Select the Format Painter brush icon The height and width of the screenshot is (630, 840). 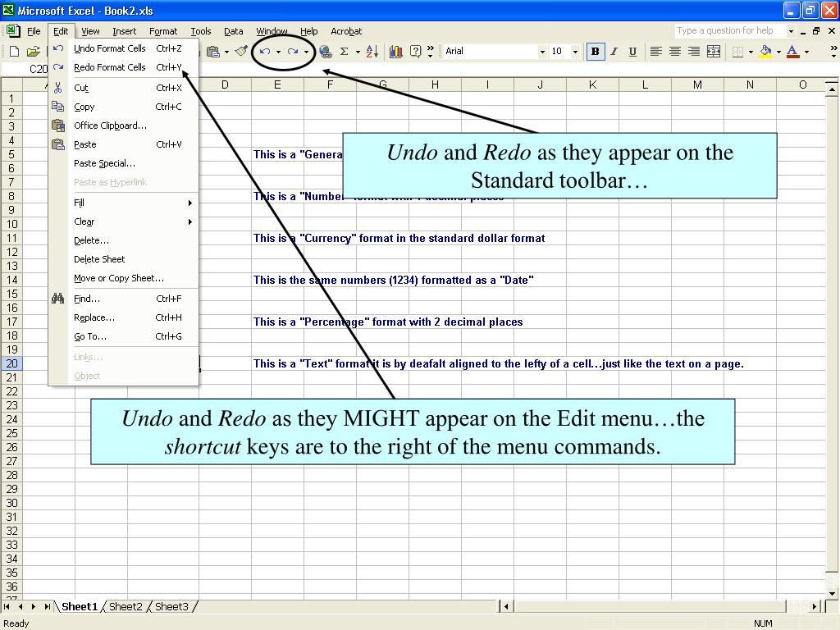(x=242, y=51)
